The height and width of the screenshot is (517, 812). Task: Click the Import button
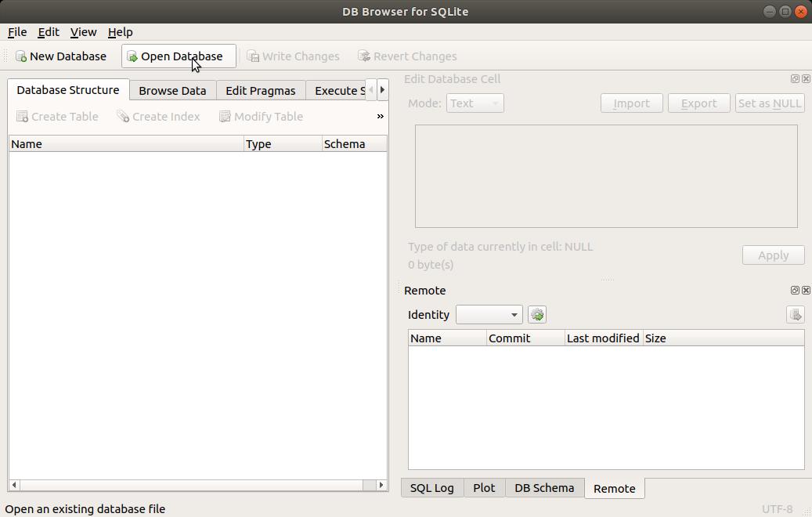[x=631, y=103]
